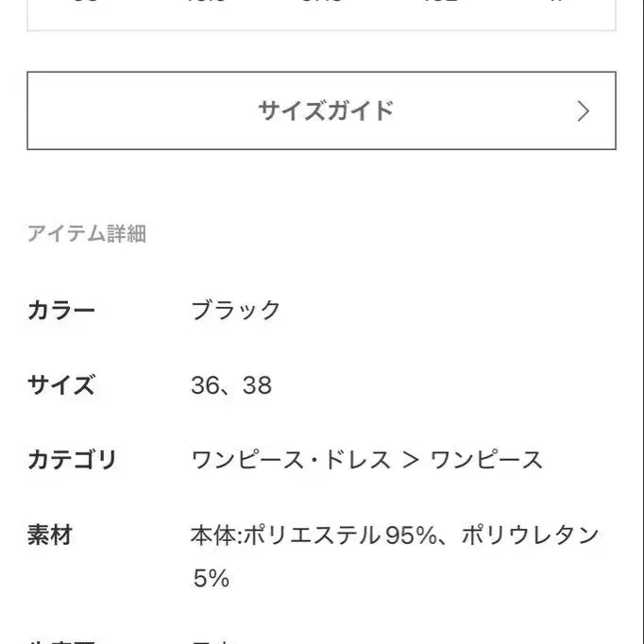644x644 pixels.
Task: Click size 38 in the size values
Action: 255,385
